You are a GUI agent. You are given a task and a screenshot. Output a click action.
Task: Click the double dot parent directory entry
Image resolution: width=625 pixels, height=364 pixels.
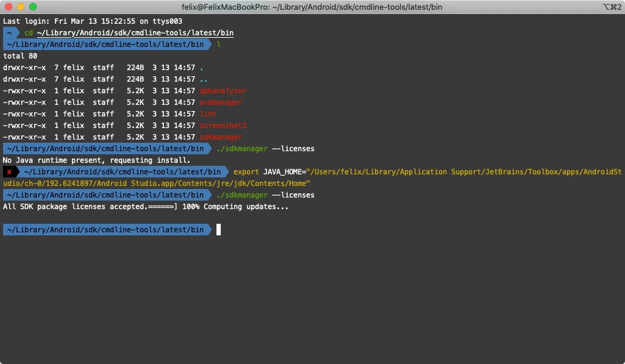pos(203,79)
